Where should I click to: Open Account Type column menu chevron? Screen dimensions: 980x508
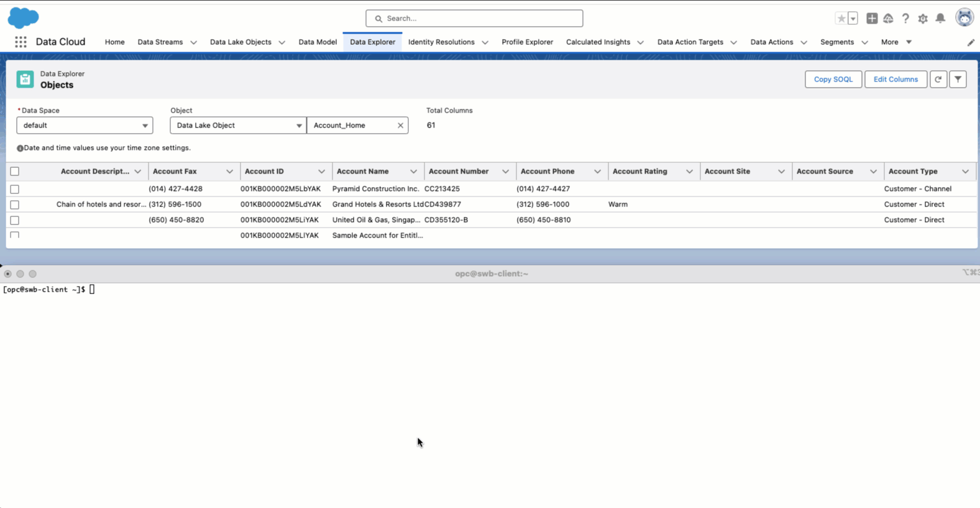965,172
